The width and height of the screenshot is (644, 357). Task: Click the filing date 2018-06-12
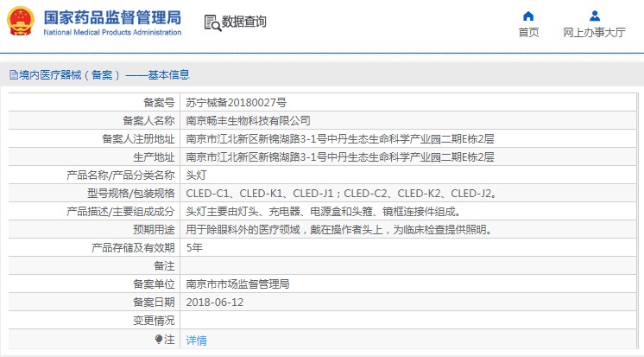tap(215, 302)
